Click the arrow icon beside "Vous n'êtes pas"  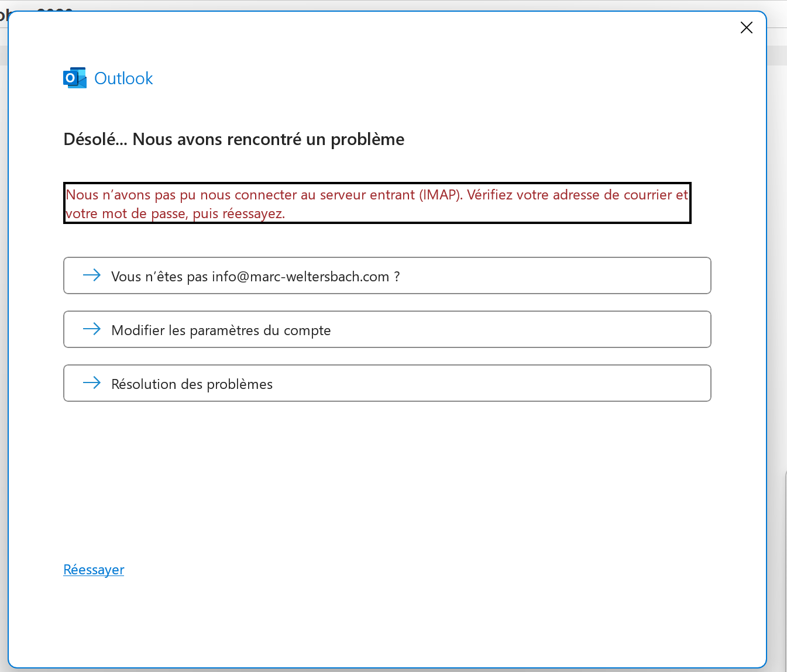92,275
